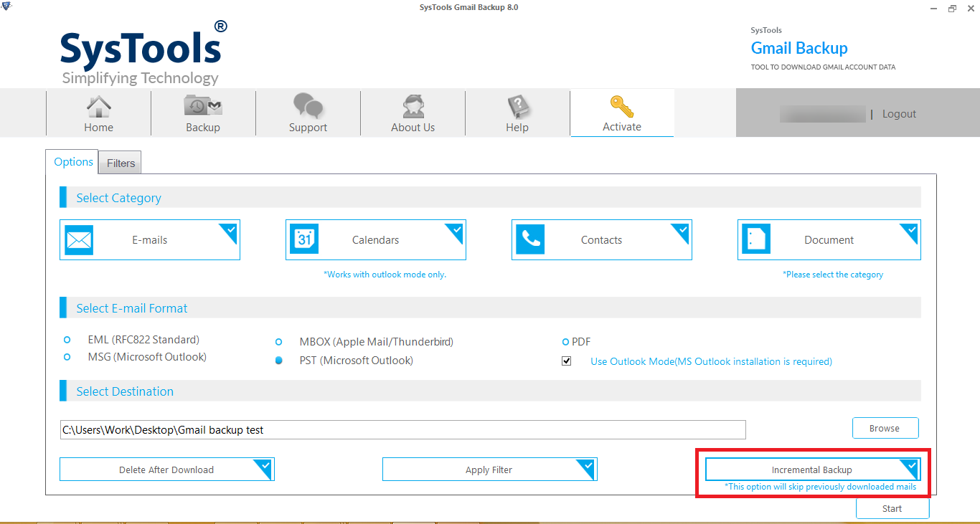Go to the Backup section
The width and height of the screenshot is (980, 524).
203,113
